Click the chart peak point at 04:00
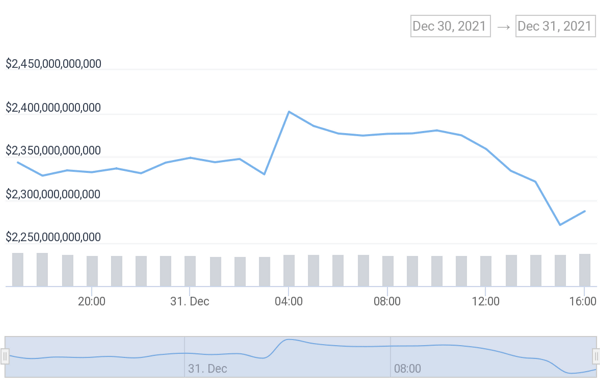Screen dimensions: 600x381 point(289,112)
